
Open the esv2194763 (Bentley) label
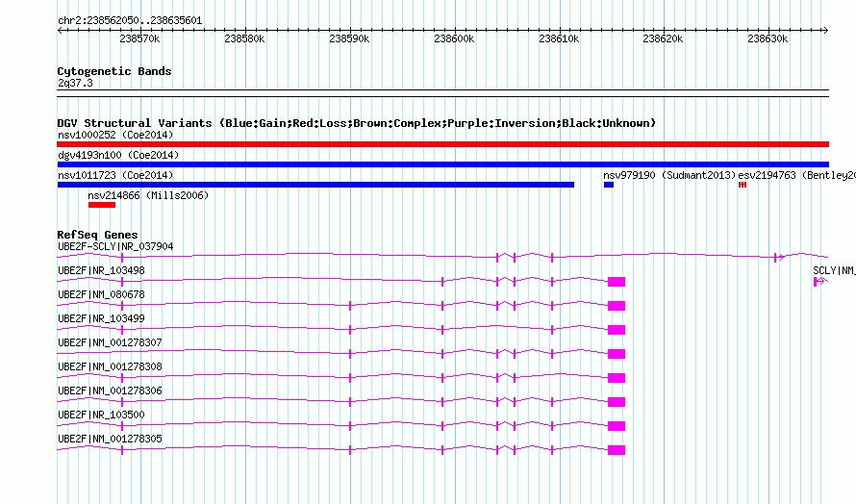click(796, 175)
